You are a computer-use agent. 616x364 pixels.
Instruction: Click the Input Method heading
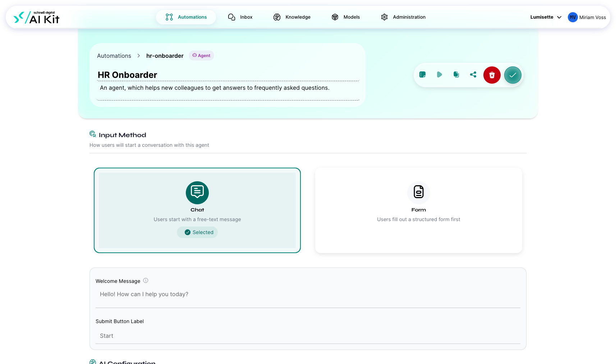coord(123,135)
